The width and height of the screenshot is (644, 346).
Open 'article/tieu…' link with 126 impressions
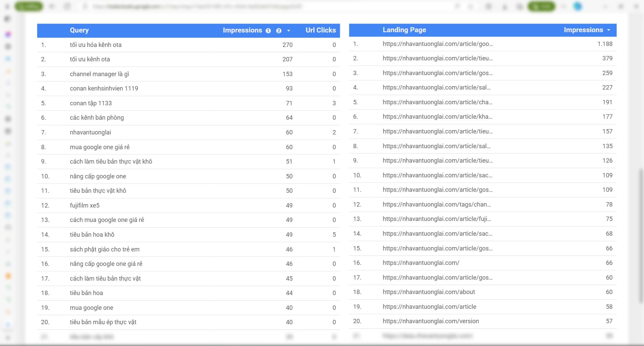pos(438,161)
